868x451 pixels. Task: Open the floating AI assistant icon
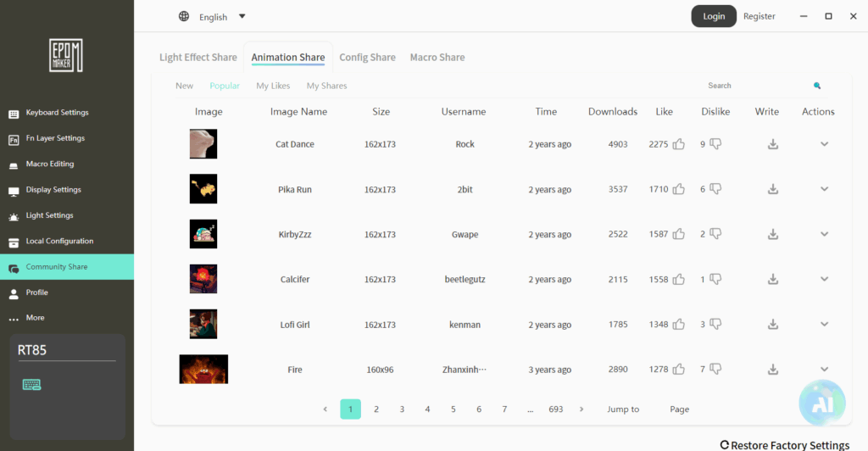click(822, 403)
